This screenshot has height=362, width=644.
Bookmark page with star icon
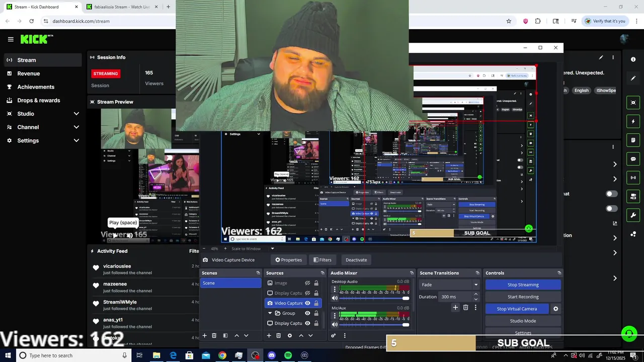pyautogui.click(x=509, y=21)
